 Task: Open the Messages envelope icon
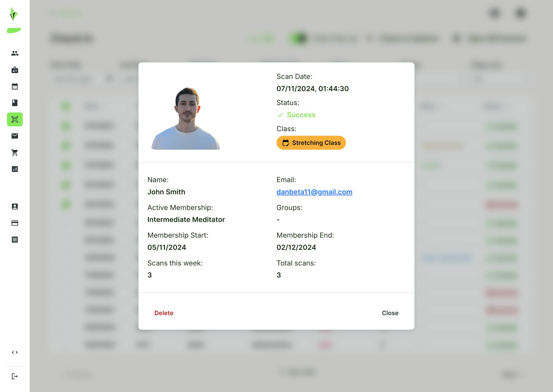(15, 136)
